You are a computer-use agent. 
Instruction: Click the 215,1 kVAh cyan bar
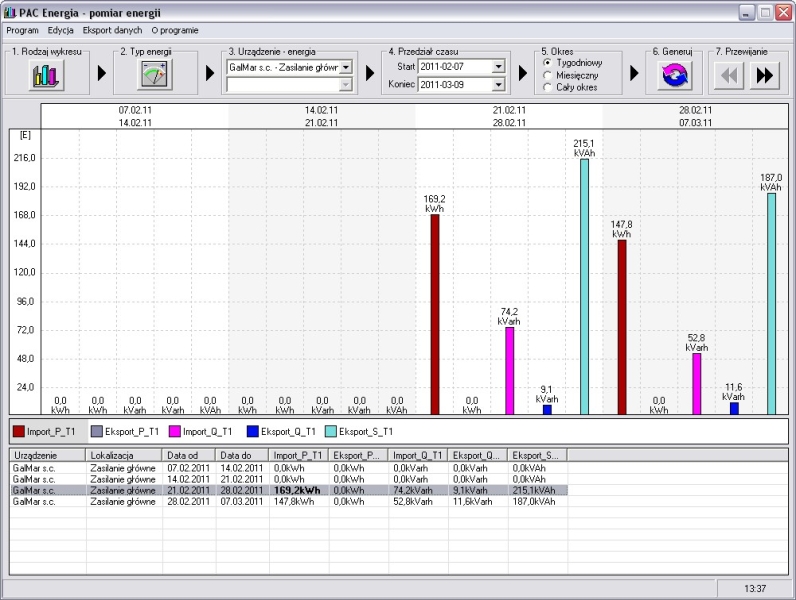[585, 287]
